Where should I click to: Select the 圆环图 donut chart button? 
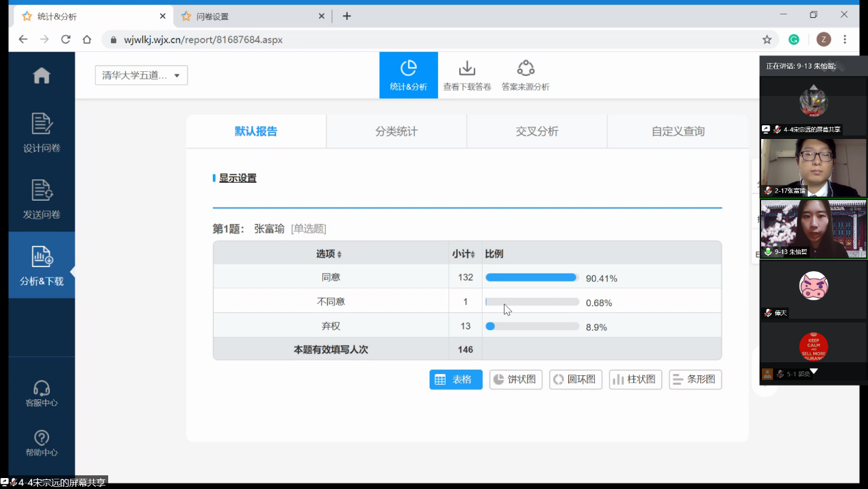[575, 379]
